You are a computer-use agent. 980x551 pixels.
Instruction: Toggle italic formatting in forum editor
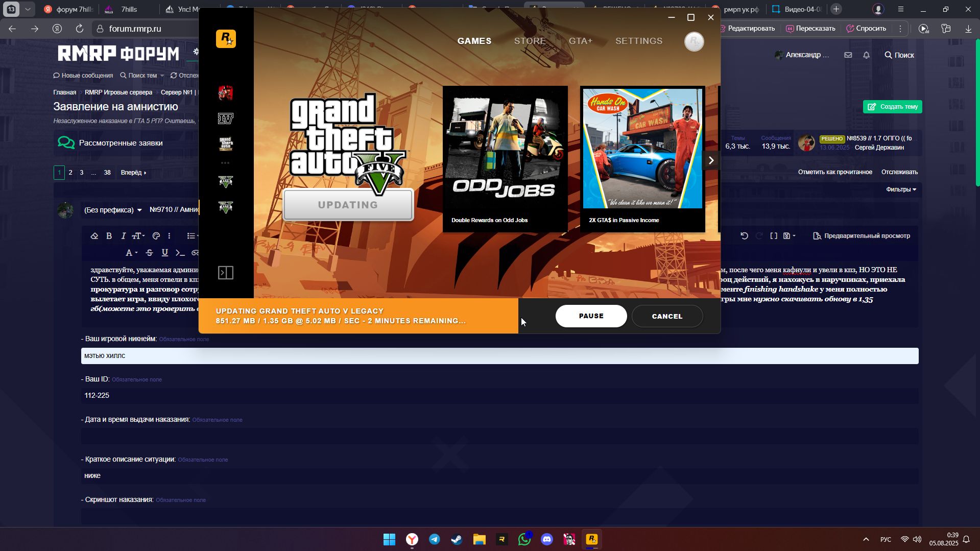123,236
